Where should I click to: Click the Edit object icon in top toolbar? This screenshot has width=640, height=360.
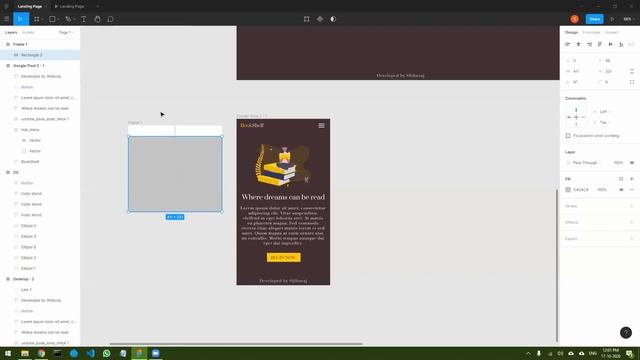[x=307, y=19]
